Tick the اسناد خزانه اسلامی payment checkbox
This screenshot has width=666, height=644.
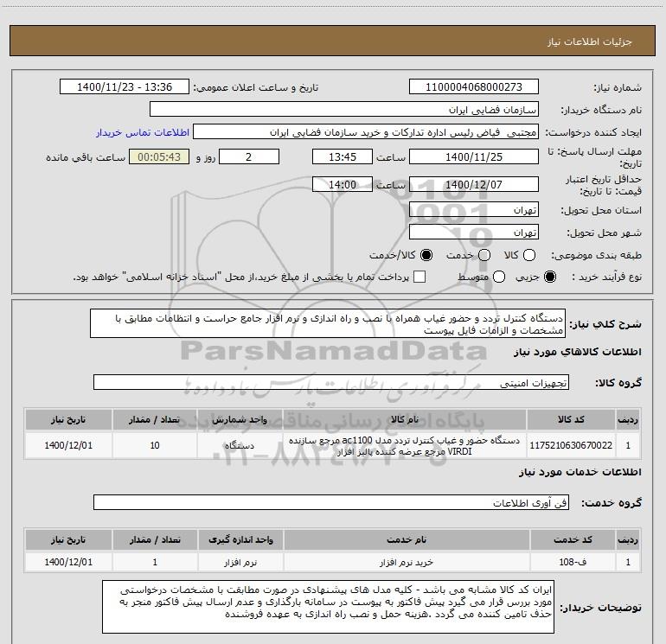(x=419, y=277)
